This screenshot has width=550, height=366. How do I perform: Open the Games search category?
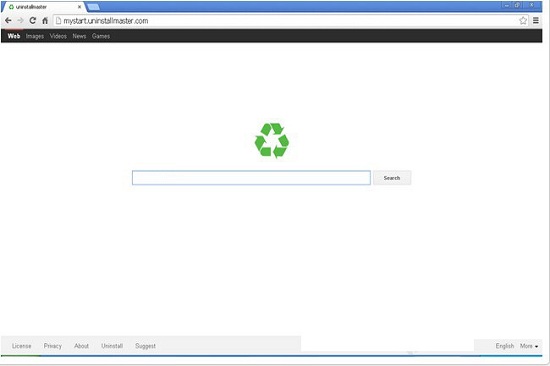click(x=101, y=36)
